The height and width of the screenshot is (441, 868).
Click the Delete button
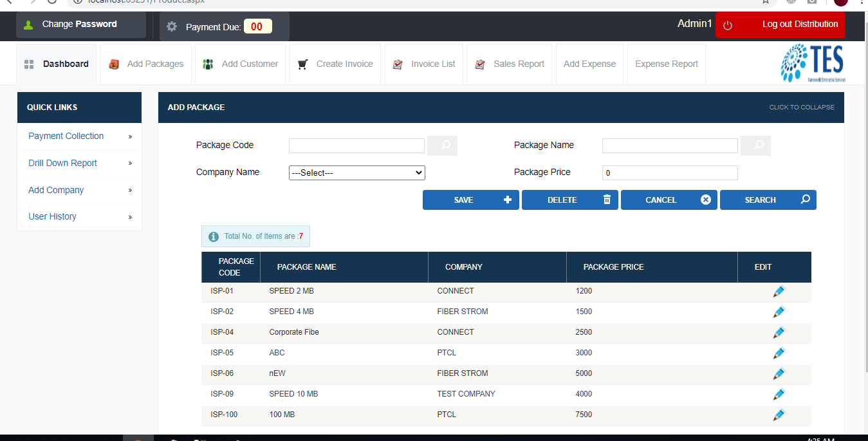pyautogui.click(x=570, y=200)
